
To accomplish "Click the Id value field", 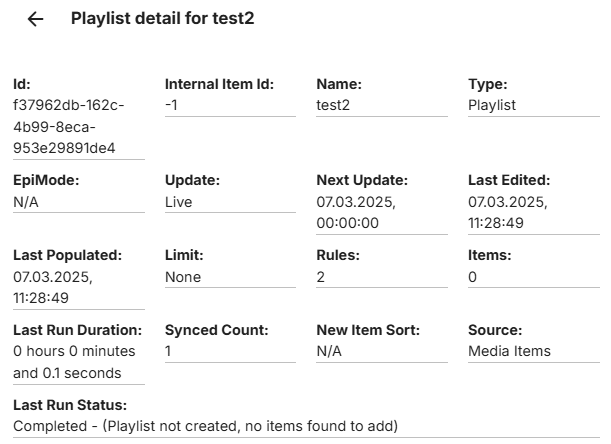I will coord(66,126).
